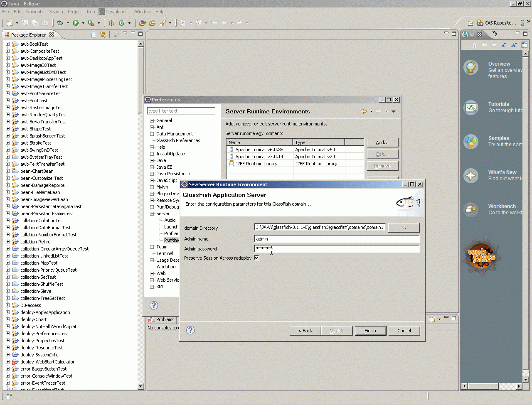Run the program with the green play icon
This screenshot has height=405, width=532.
pos(76,23)
